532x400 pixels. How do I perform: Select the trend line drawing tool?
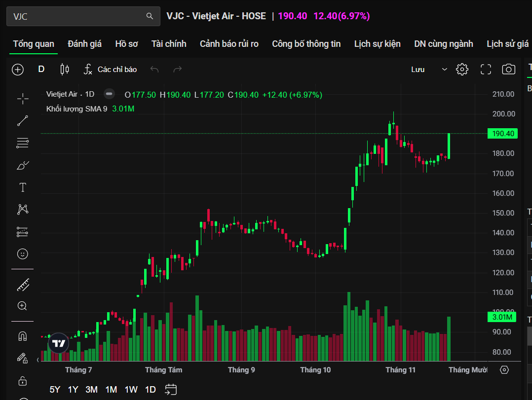[x=23, y=121]
